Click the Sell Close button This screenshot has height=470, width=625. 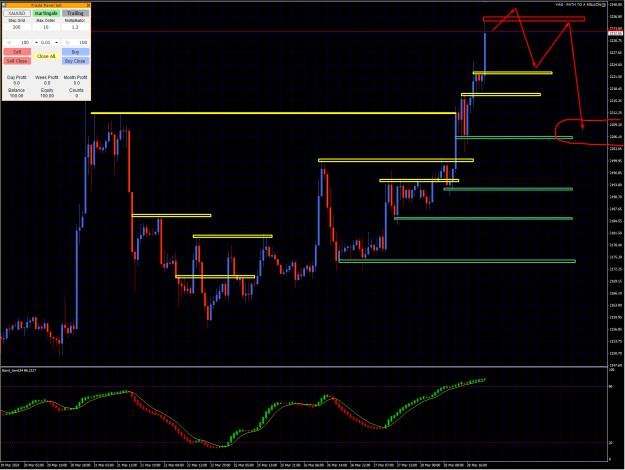17,61
